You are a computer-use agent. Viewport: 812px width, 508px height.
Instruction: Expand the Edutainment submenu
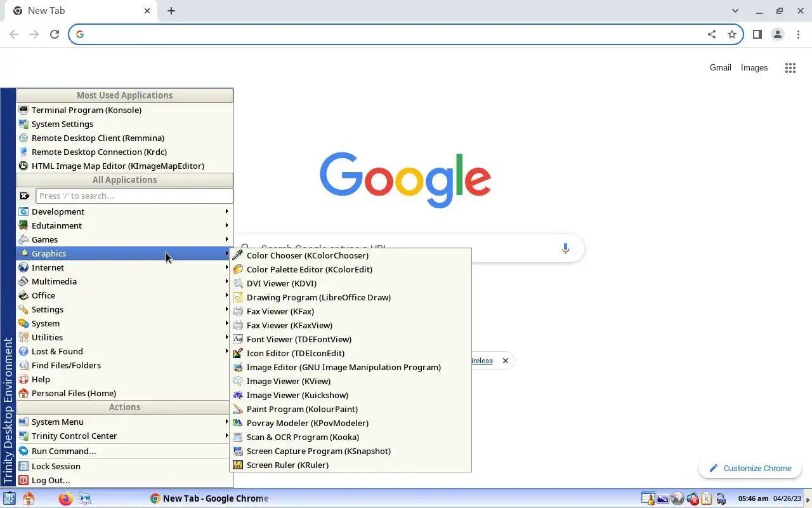(x=124, y=225)
